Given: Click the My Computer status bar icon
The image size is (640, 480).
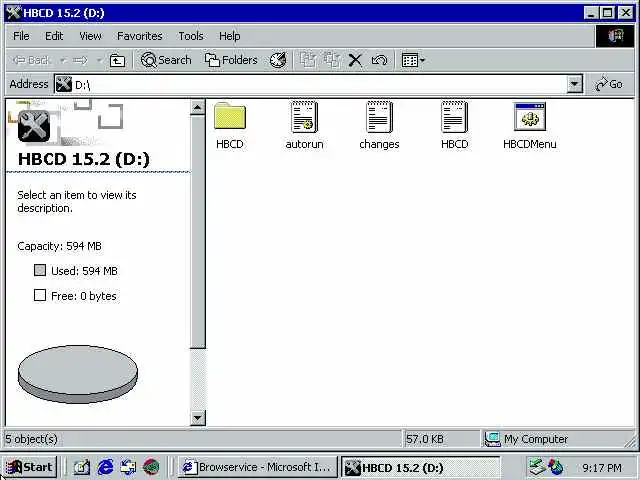Looking at the screenshot, I should tap(493, 439).
